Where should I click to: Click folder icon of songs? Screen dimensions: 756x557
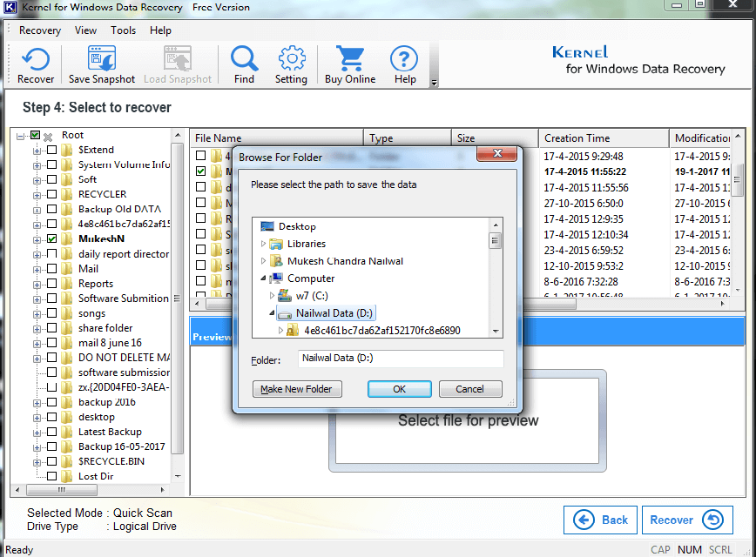[67, 313]
